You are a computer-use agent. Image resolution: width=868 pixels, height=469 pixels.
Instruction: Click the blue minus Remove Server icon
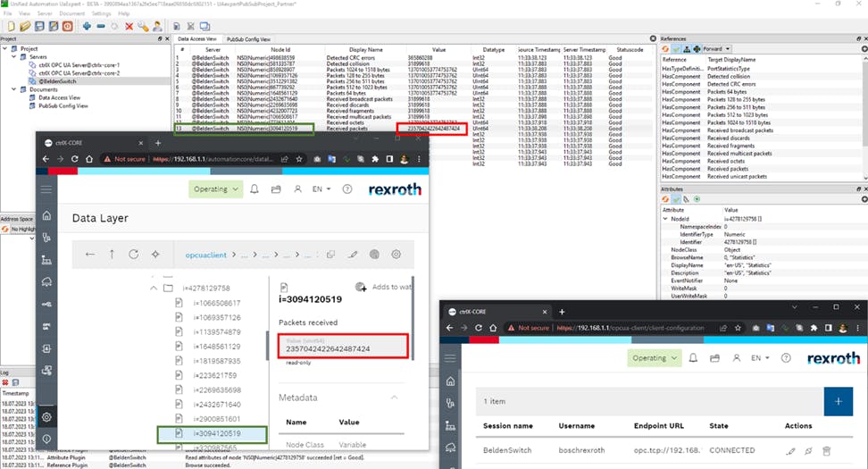101,26
